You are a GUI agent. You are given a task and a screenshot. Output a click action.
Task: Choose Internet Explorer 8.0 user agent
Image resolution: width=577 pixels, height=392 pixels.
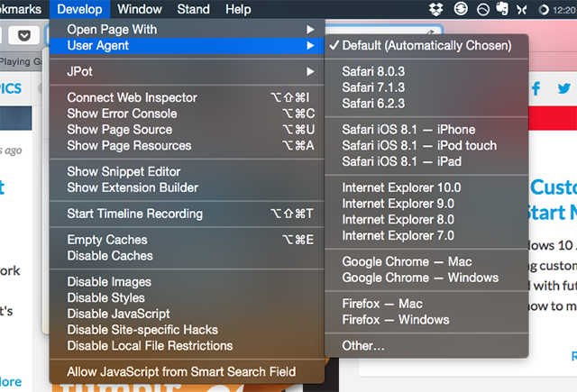[426, 220]
